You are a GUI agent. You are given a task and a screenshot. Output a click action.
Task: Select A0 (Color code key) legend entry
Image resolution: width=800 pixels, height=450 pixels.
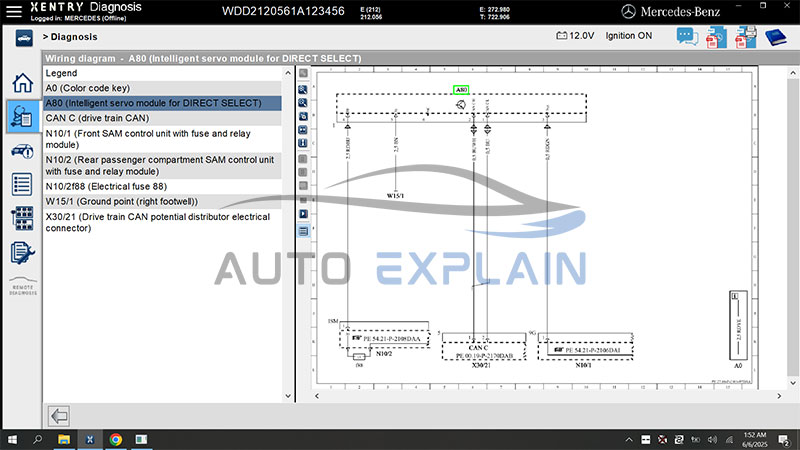[x=162, y=88]
